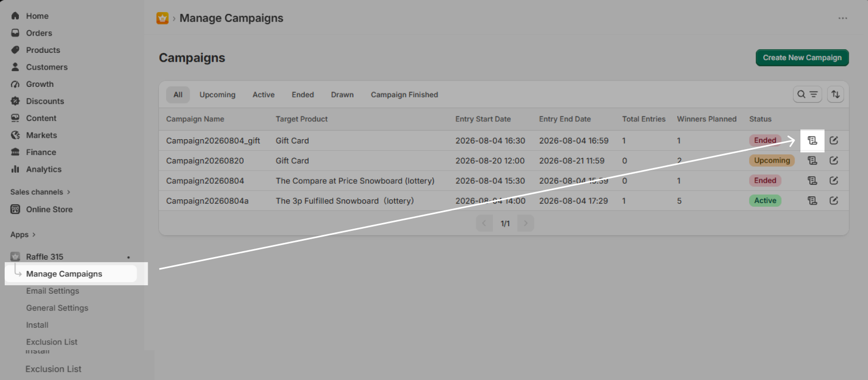
Task: Open Manage Campaigns in sidebar
Action: (71, 274)
